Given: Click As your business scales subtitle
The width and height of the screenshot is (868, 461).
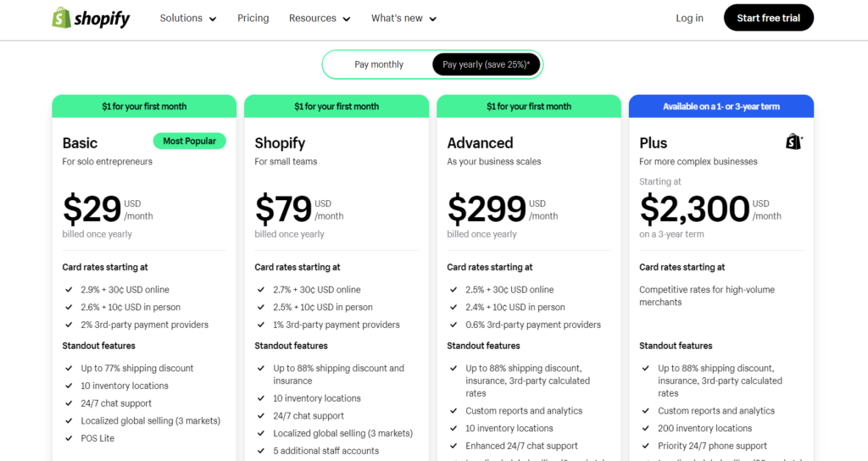Looking at the screenshot, I should pos(494,162).
